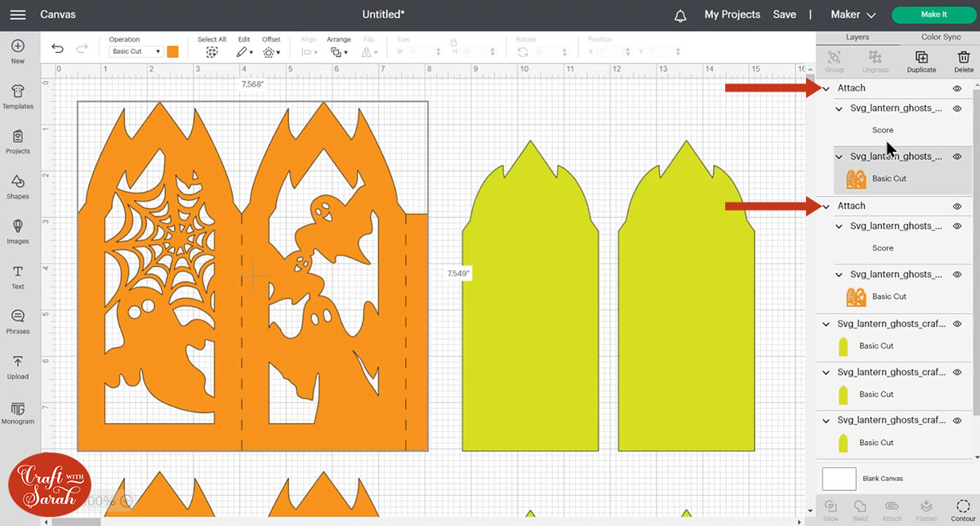Click the green Make It button

[x=933, y=15]
